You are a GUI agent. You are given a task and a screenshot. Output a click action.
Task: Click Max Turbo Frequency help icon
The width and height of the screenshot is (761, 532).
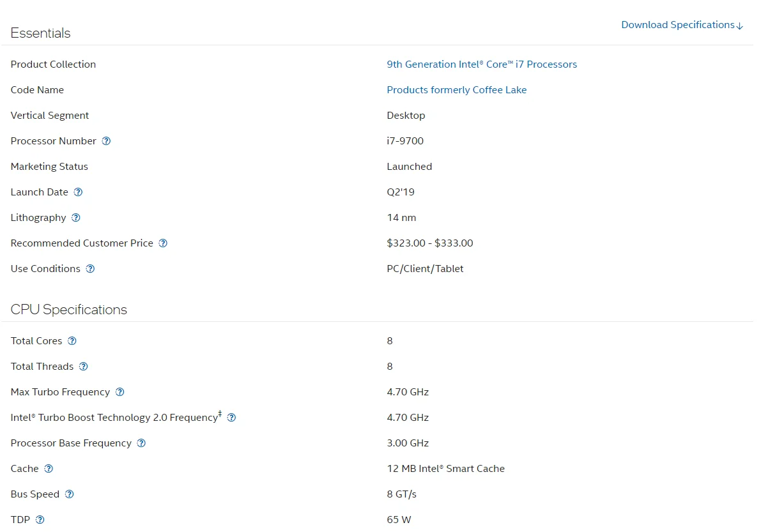tap(120, 392)
